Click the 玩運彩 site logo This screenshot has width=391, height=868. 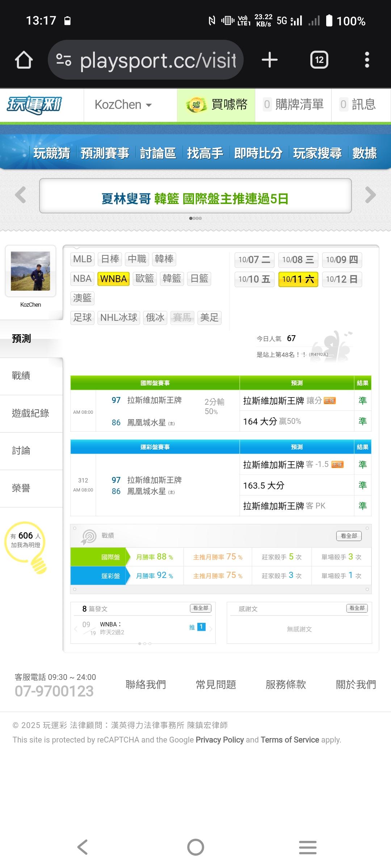pos(35,105)
